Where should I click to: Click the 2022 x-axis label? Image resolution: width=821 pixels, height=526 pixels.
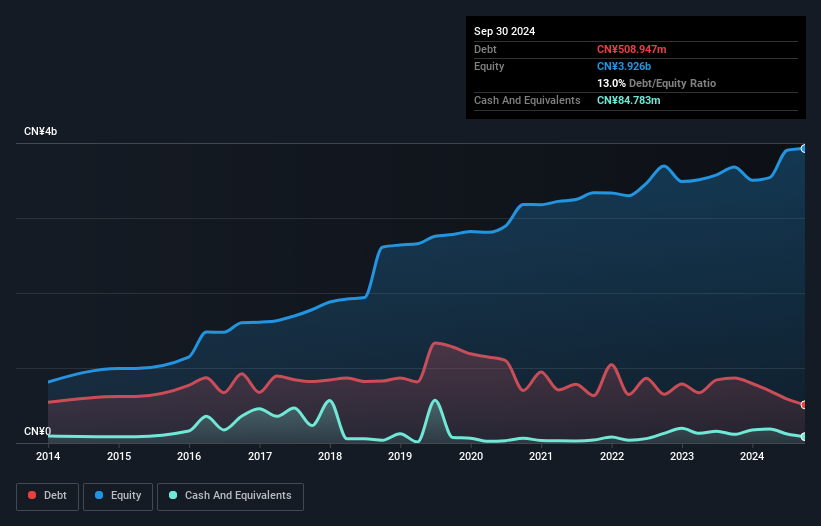(x=612, y=456)
